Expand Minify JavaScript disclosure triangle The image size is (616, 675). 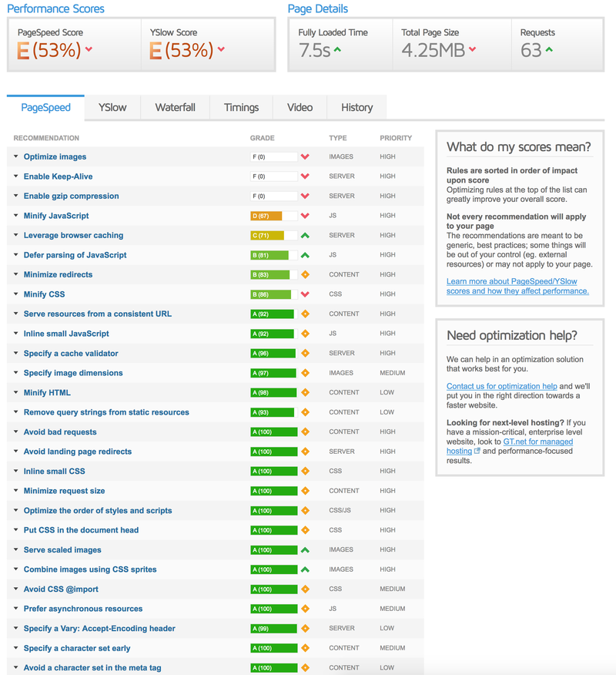click(x=16, y=215)
